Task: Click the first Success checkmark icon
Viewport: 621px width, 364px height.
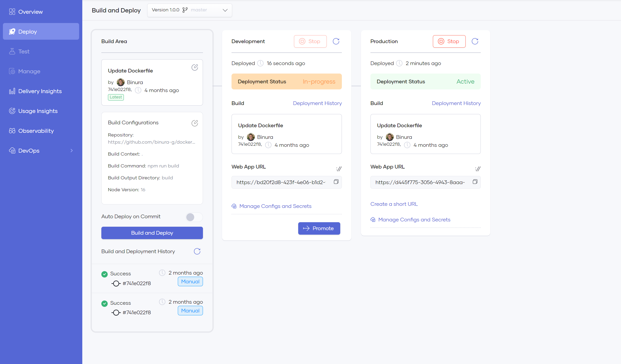Action: point(105,274)
